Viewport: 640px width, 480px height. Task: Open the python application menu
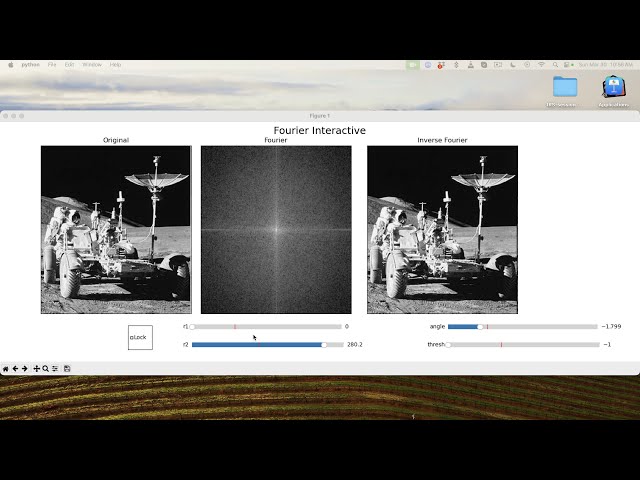[x=31, y=64]
